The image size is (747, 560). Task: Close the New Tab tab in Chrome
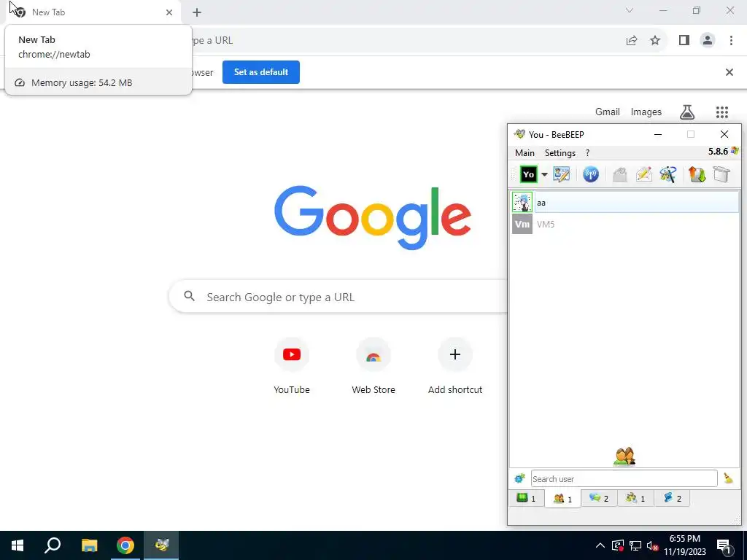[x=169, y=12]
